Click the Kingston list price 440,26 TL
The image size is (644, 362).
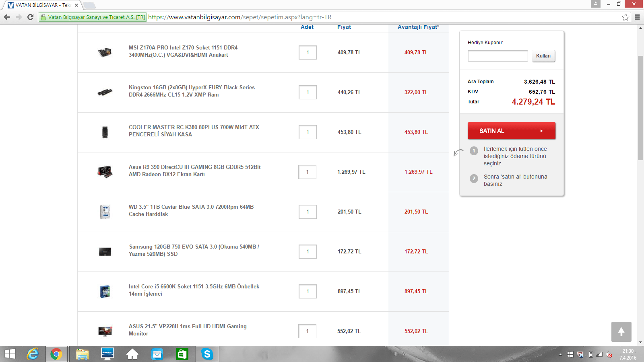coord(349,92)
